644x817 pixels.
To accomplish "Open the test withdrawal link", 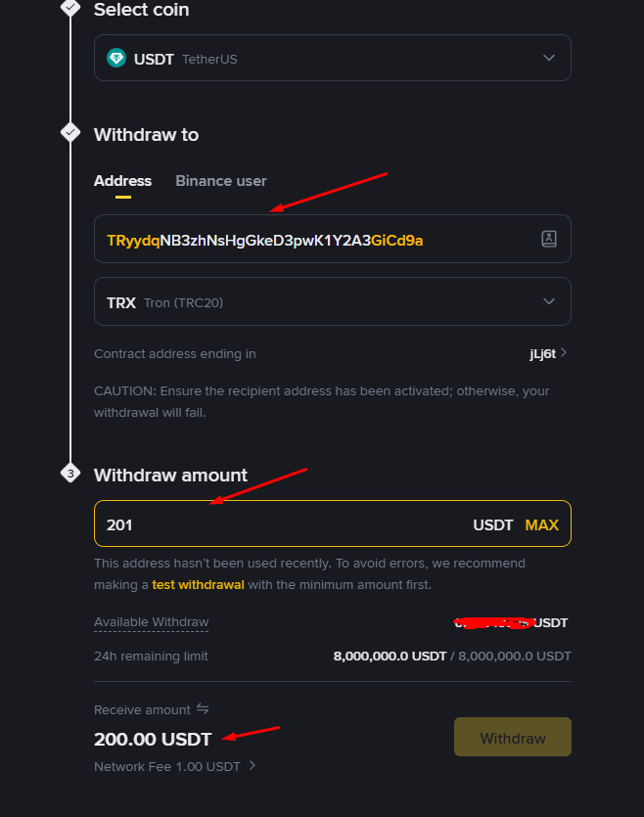I will tap(198, 584).
